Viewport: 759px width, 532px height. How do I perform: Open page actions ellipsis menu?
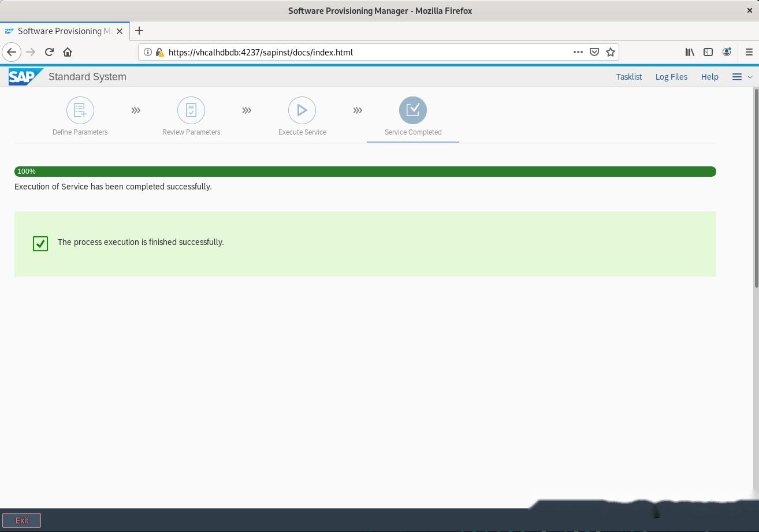[578, 52]
